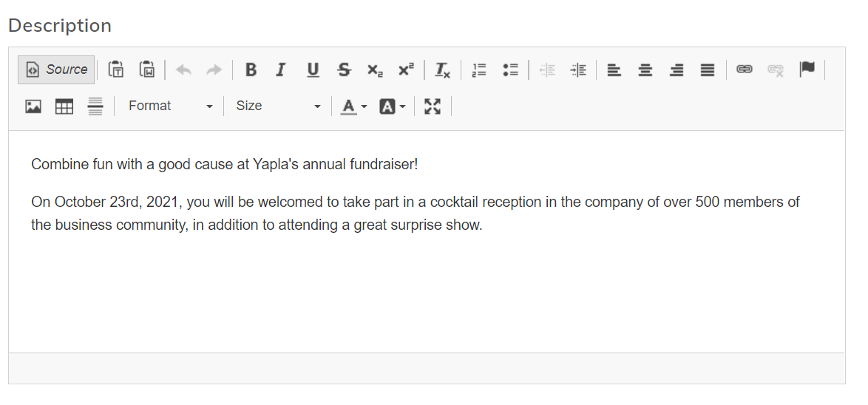Insert a numbered list

[x=479, y=69]
